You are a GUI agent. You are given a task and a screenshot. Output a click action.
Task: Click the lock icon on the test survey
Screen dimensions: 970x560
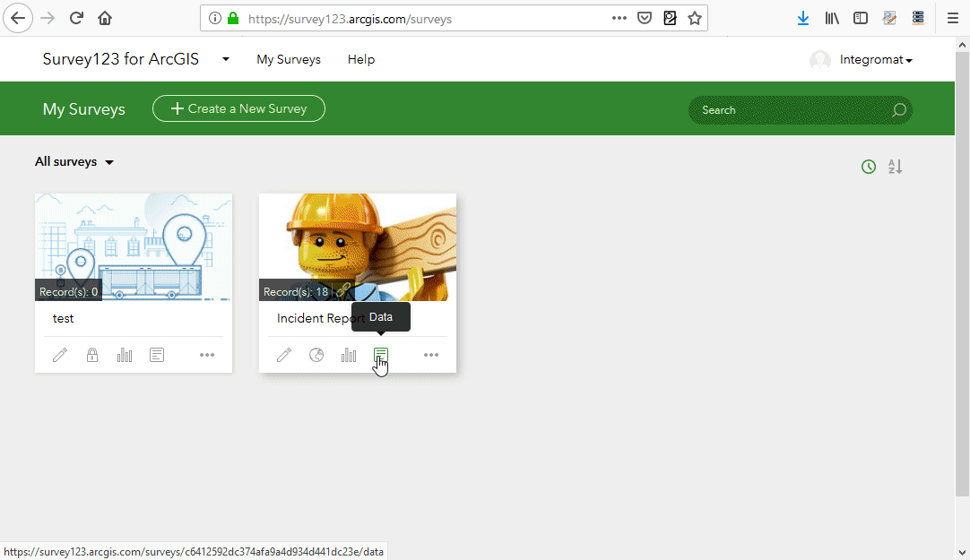click(x=92, y=355)
